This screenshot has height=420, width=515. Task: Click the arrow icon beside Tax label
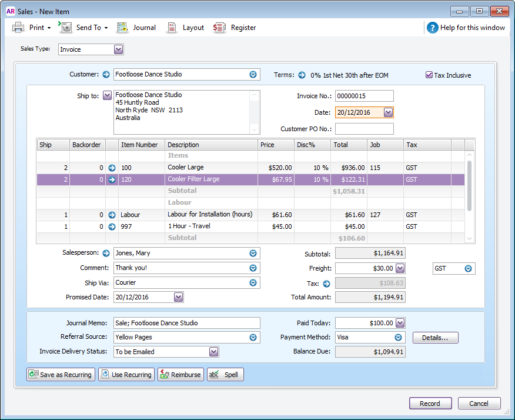[x=327, y=284]
